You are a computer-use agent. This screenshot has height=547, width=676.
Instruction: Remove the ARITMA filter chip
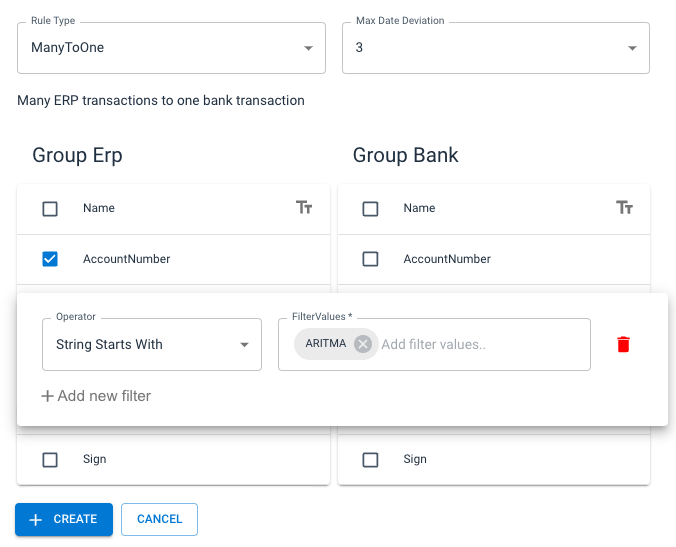(363, 344)
